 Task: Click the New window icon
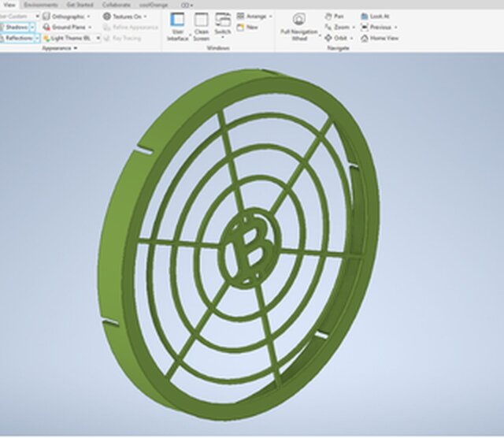pos(240,28)
